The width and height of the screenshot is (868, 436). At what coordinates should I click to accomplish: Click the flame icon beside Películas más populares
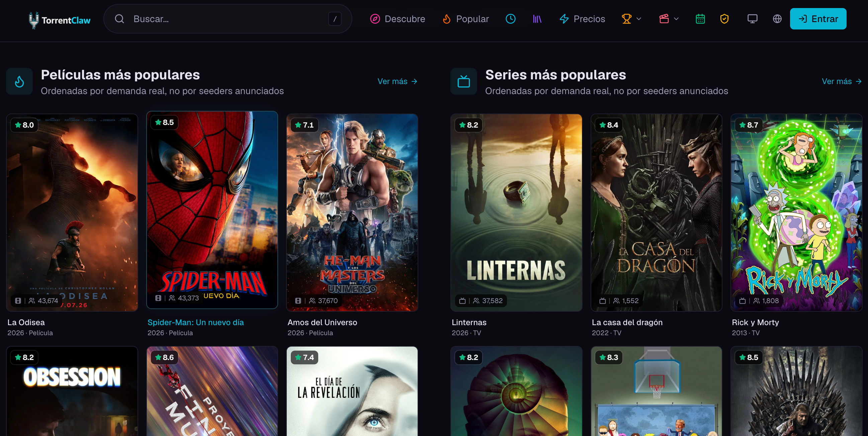click(x=19, y=82)
